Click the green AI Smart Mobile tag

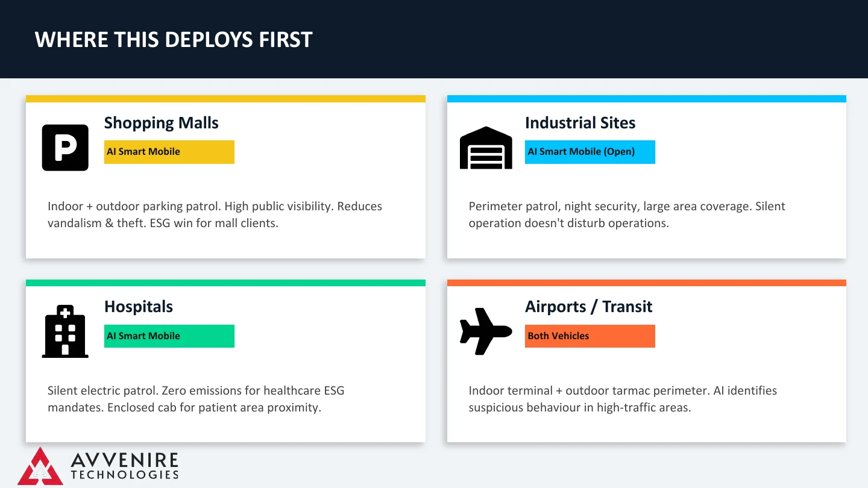169,336
